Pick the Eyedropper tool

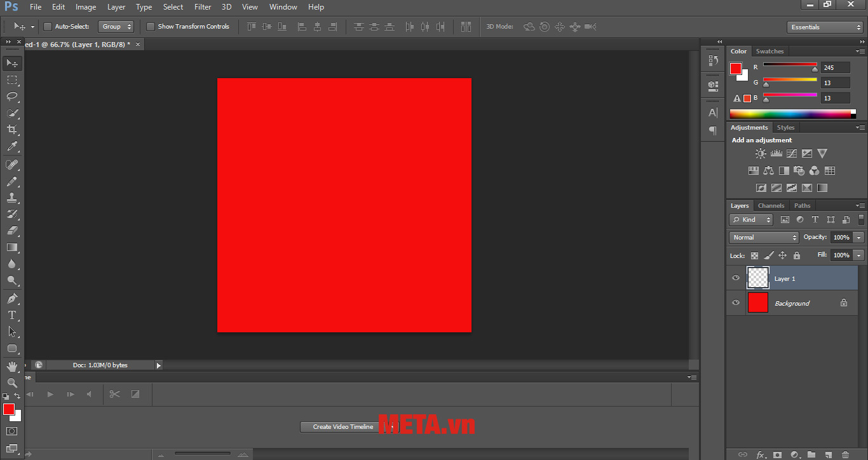pos(12,147)
